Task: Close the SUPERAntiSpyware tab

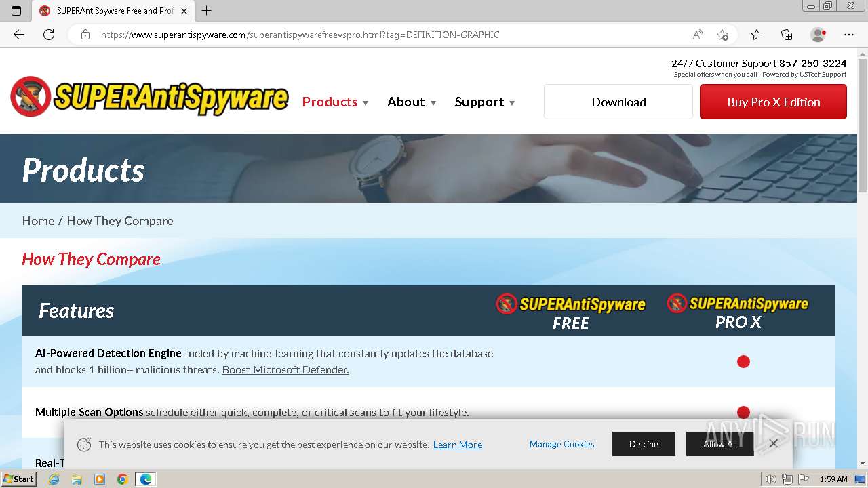Action: pyautogui.click(x=184, y=11)
